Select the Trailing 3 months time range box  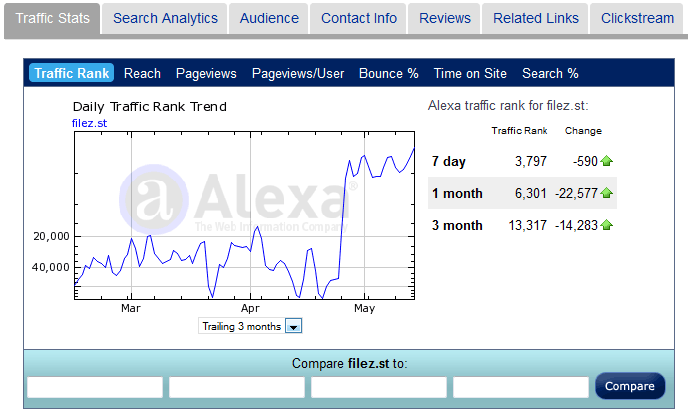(x=242, y=326)
